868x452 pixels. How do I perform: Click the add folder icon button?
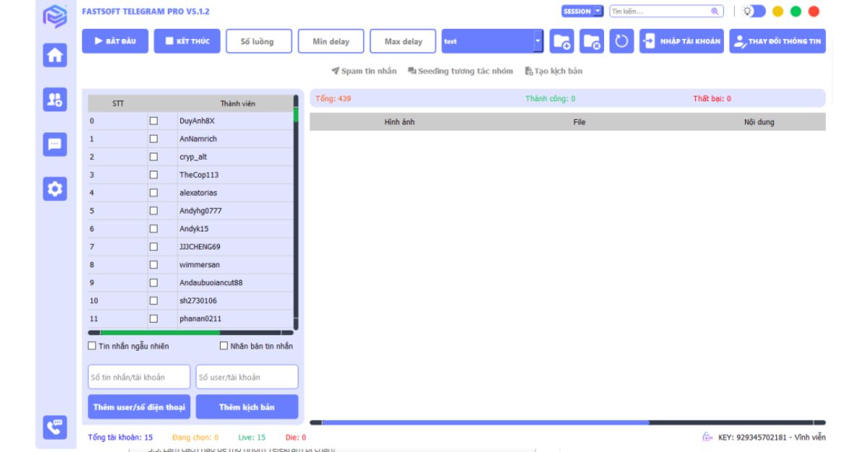pyautogui.click(x=562, y=41)
